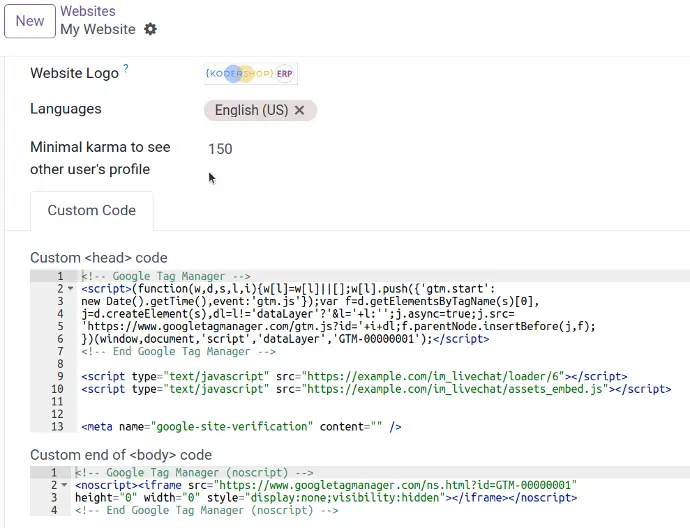This screenshot has height=528, width=690.
Task: Click the google-site-verification meta tag line
Action: [x=241, y=427]
